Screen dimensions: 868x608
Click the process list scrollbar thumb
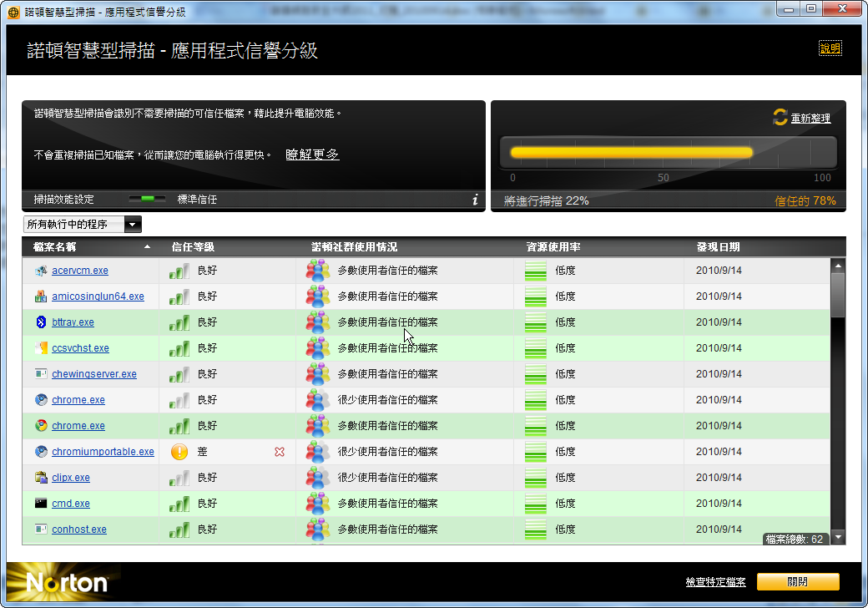pos(838,296)
